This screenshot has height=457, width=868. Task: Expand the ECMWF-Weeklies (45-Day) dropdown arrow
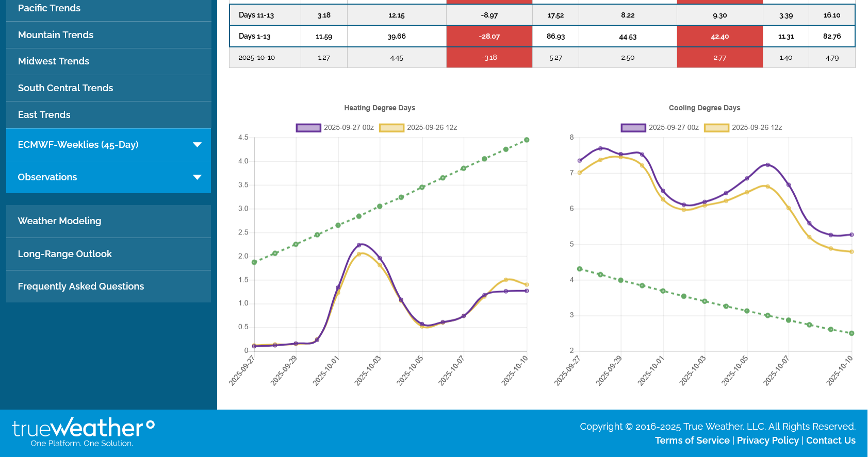click(x=197, y=145)
